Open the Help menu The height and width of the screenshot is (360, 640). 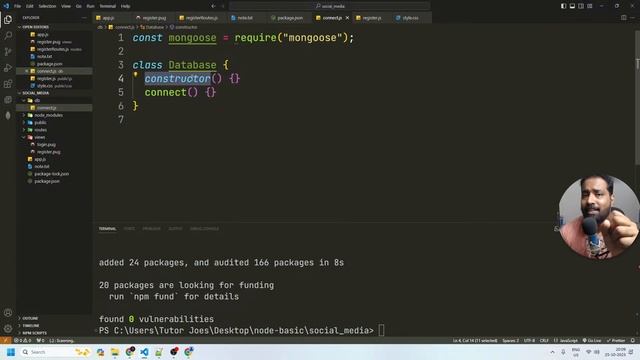pos(125,6)
